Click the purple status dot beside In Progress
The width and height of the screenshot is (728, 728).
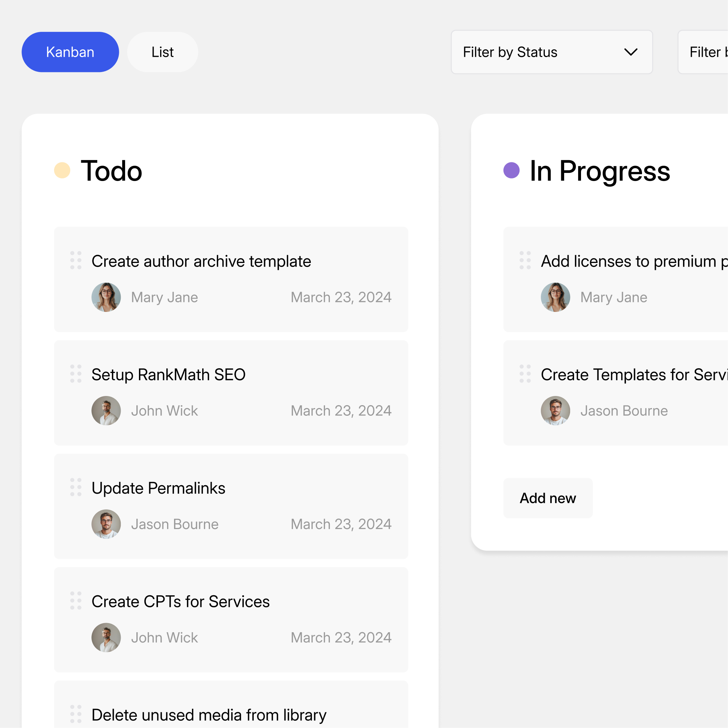(511, 170)
